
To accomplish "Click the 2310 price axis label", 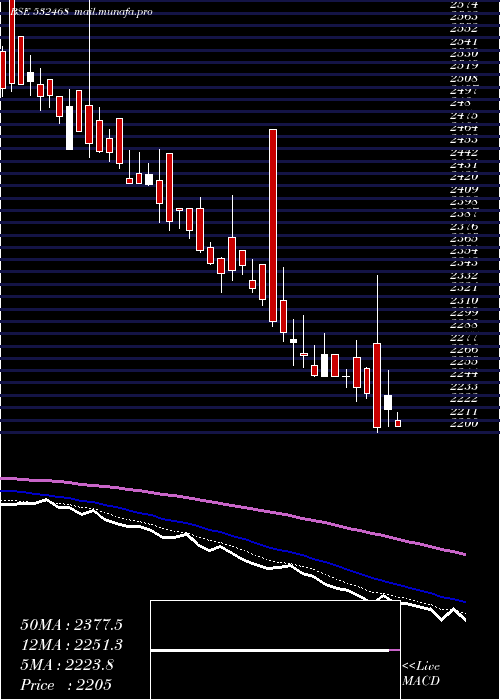I will (464, 300).
